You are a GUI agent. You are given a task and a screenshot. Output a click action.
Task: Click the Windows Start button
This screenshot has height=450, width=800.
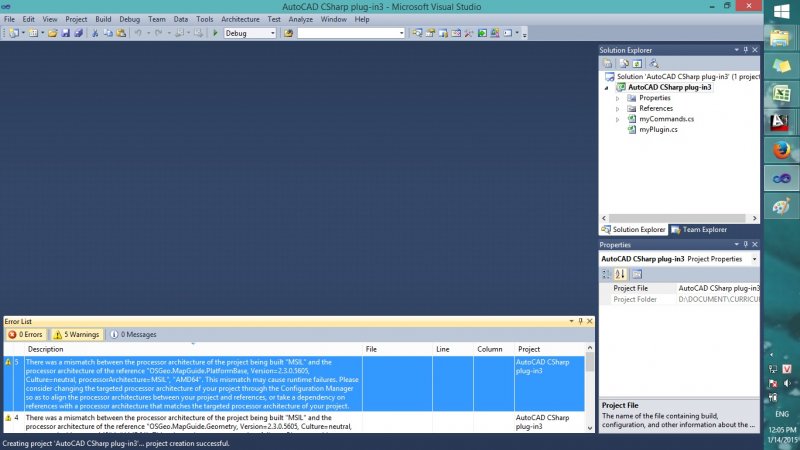point(781,11)
